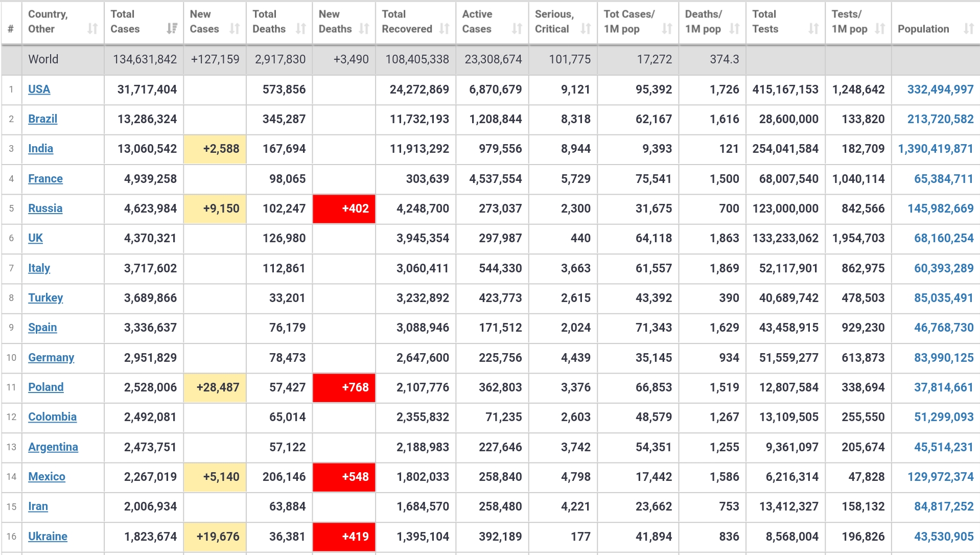
Task: Sort by Total Recovered arrows icon
Action: tap(445, 29)
